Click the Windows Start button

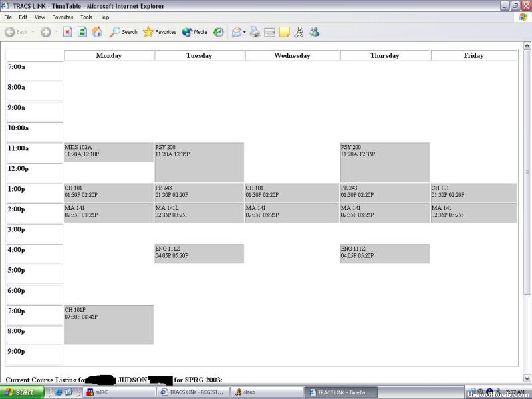tap(22, 392)
